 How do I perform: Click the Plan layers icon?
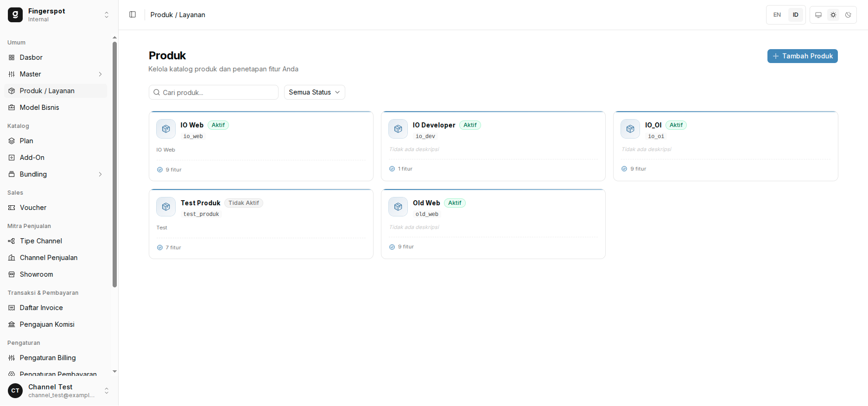pyautogui.click(x=12, y=141)
